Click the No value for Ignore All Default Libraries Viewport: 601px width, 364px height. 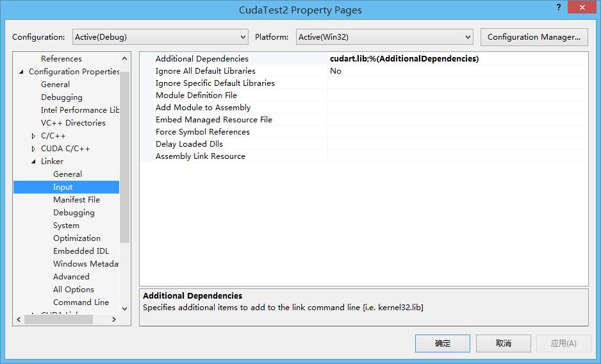pyautogui.click(x=336, y=71)
